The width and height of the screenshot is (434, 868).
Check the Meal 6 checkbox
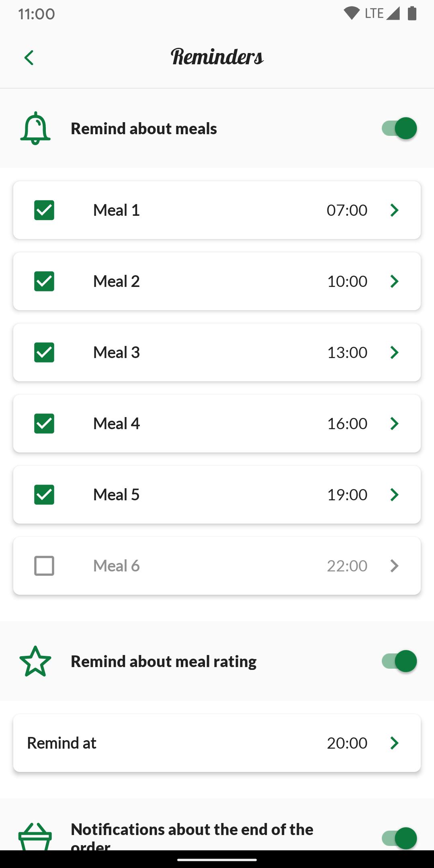click(44, 566)
